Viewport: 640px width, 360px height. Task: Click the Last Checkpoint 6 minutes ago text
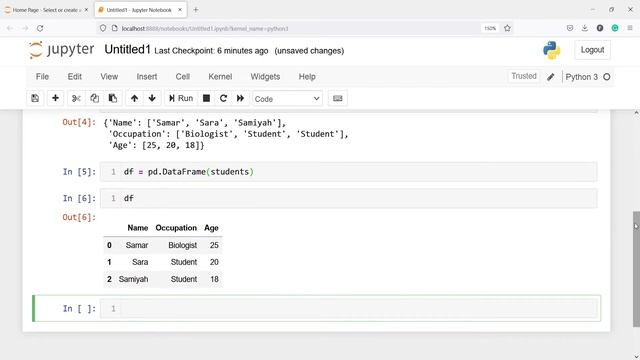(x=211, y=51)
